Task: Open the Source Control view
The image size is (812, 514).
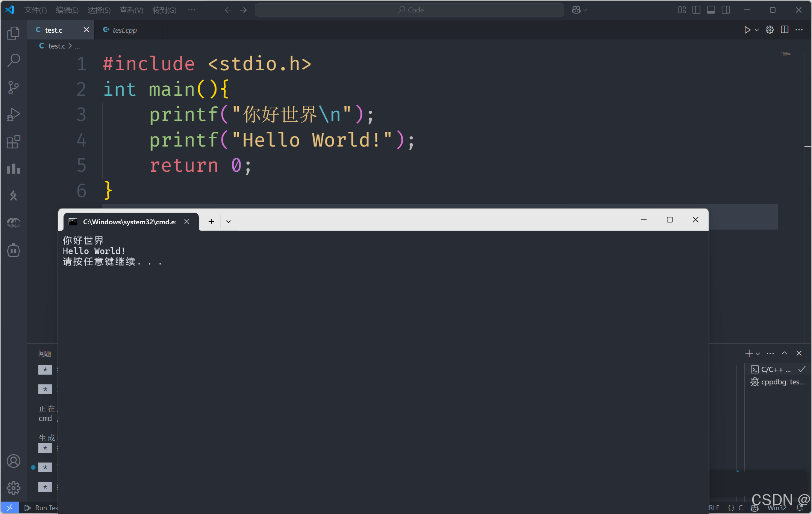Action: click(x=14, y=88)
